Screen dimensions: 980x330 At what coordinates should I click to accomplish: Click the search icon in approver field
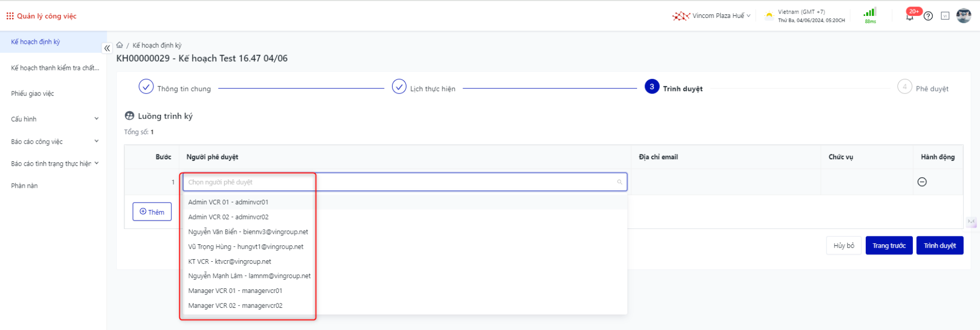coord(620,182)
